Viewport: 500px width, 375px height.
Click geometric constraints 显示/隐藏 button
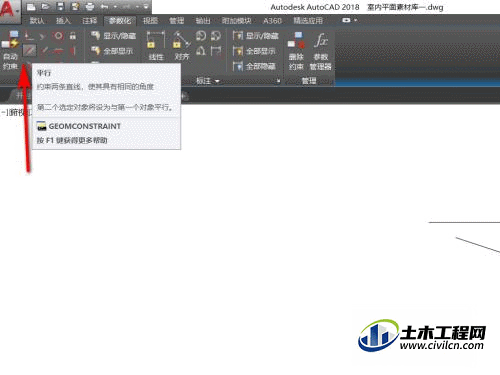click(x=113, y=36)
